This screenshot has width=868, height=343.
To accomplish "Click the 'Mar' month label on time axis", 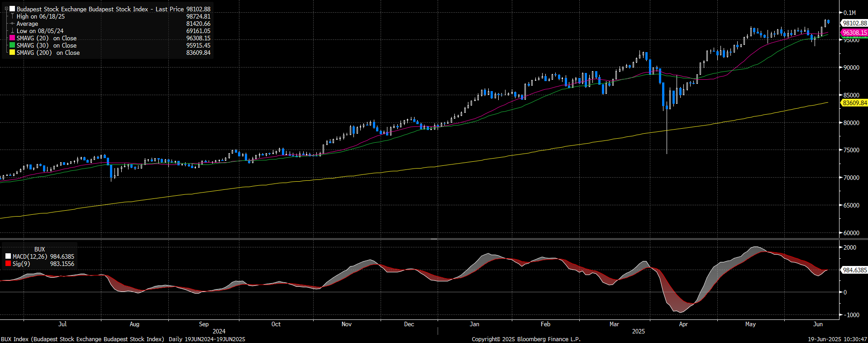I will 614,324.
